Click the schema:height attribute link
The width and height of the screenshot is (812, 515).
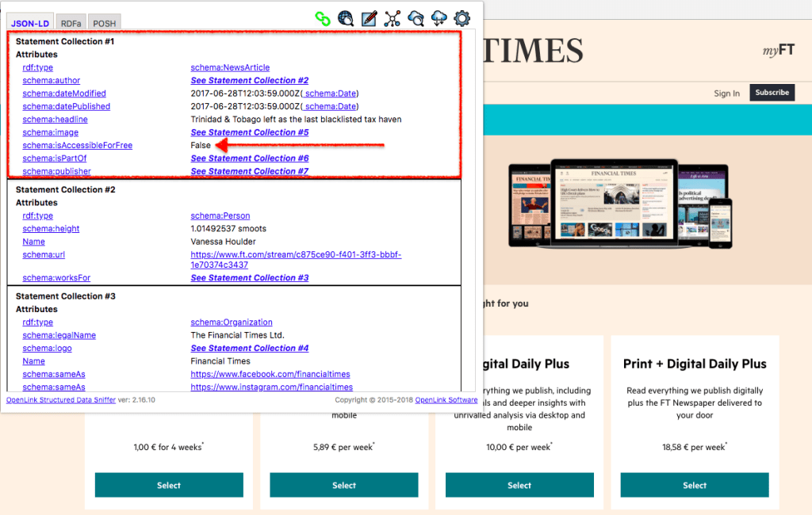click(x=51, y=228)
